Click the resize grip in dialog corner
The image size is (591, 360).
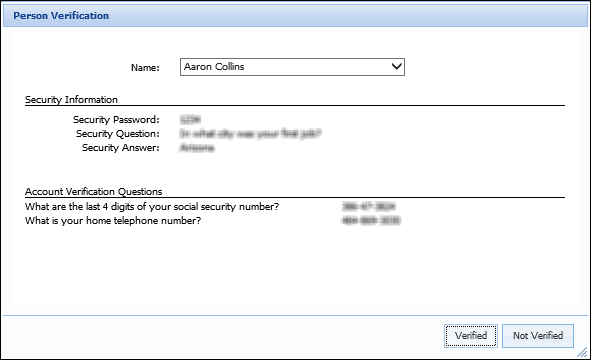[x=582, y=352]
